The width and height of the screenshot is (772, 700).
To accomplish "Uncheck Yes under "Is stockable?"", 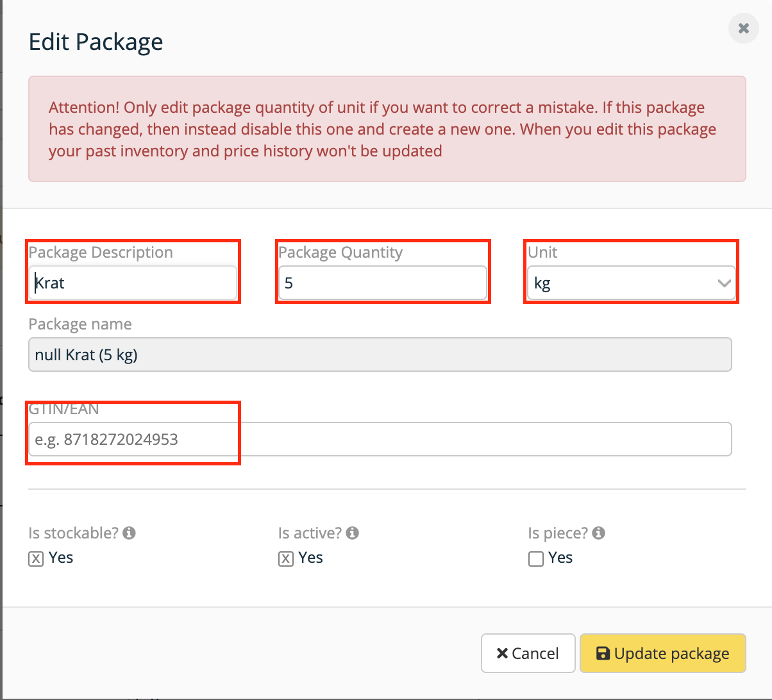I will [x=36, y=559].
